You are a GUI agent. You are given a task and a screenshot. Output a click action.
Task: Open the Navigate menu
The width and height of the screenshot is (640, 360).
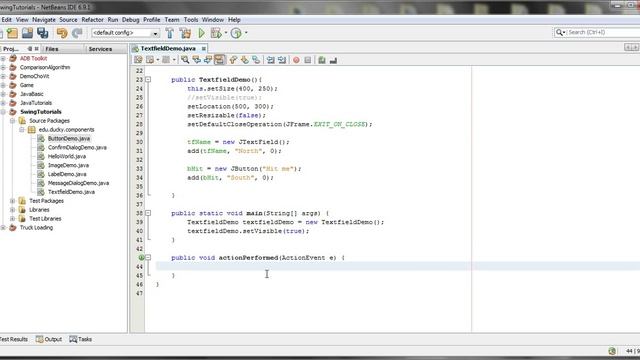point(44,20)
